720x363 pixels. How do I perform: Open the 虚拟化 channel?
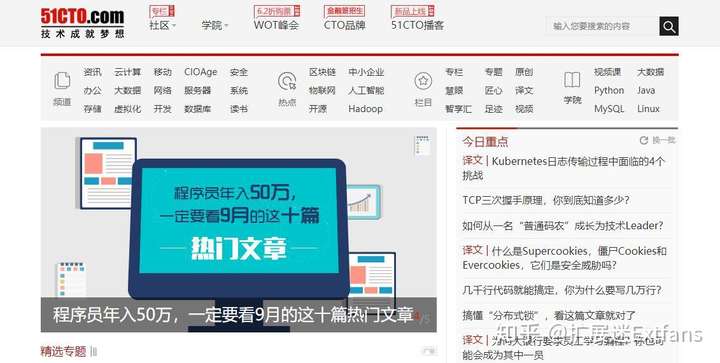128,109
